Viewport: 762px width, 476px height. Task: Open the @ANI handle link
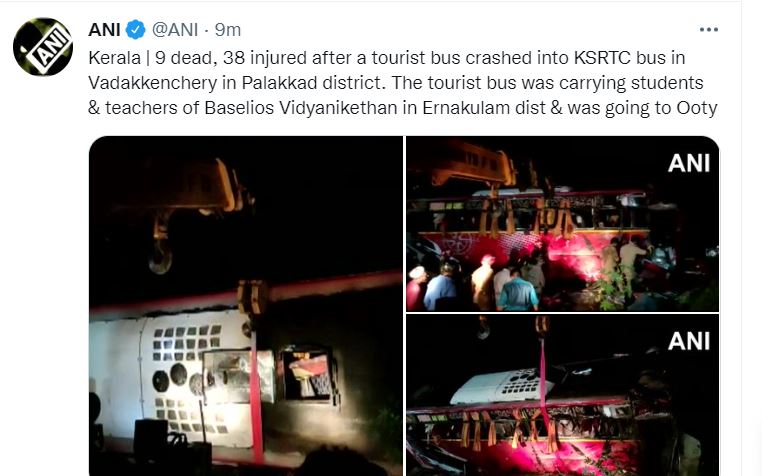[x=175, y=30]
